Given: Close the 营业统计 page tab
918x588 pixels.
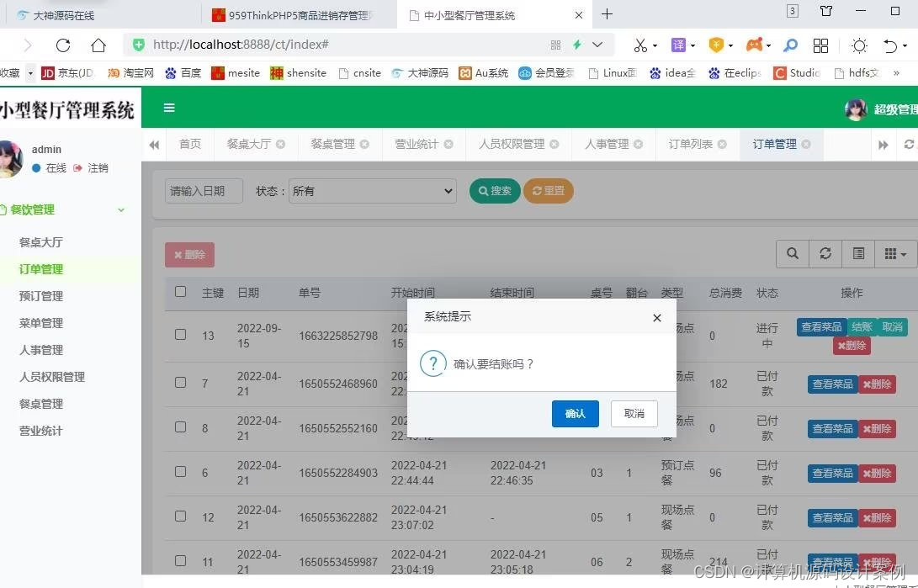Looking at the screenshot, I should point(448,144).
